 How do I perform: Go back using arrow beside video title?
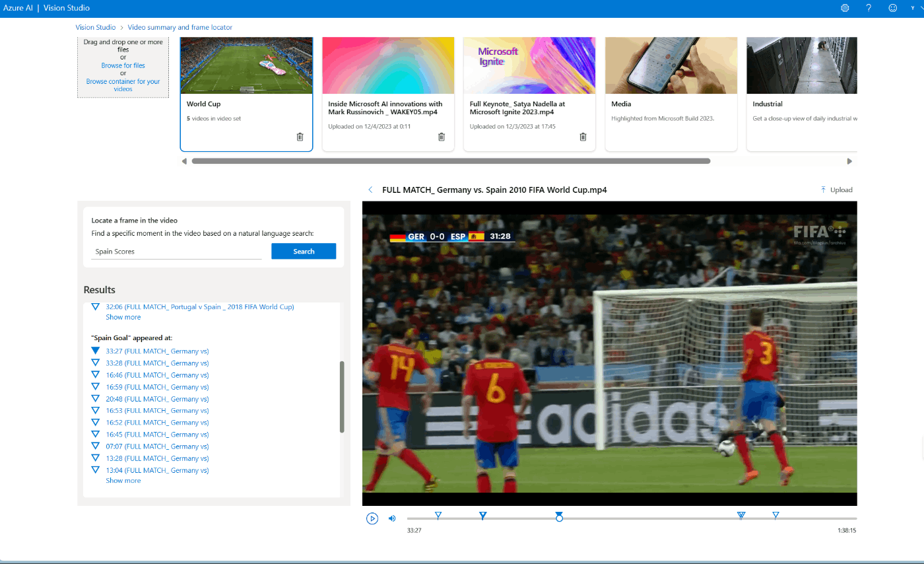click(370, 190)
